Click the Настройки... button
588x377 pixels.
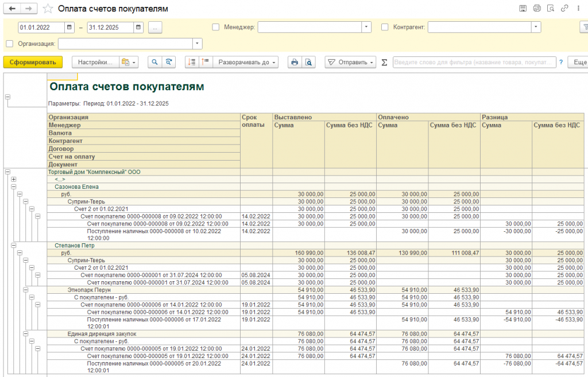coord(95,62)
